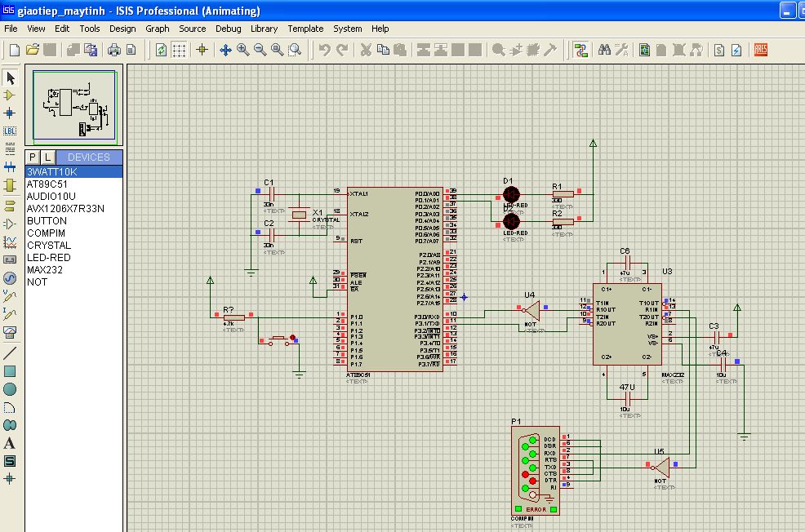Click the Open Design folder icon
Screen dimensions: 805x532
[33, 50]
